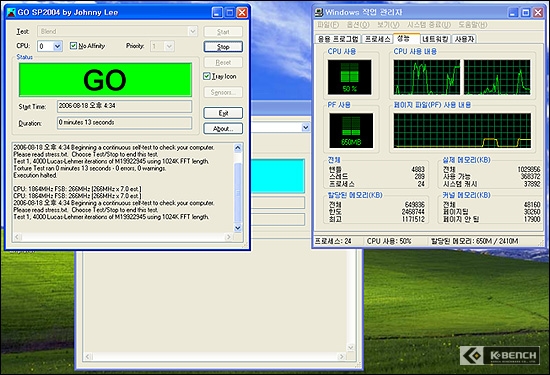Click the 한도 value 2468744
The height and width of the screenshot is (375, 550).
pyautogui.click(x=413, y=212)
